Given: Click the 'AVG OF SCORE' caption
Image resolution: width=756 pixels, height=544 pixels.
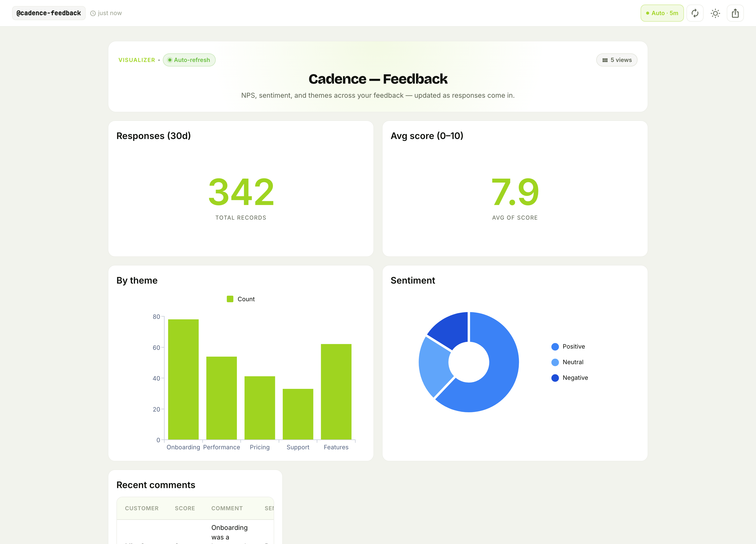Looking at the screenshot, I should click(515, 218).
